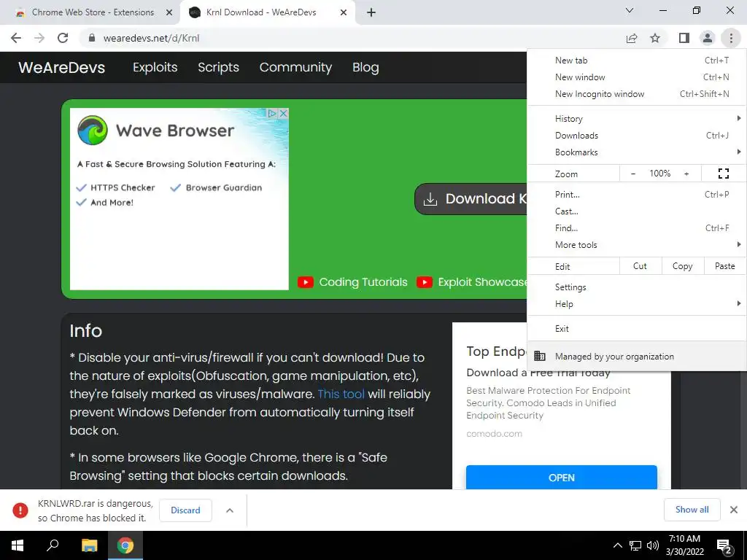747x560 pixels.
Task: Choose Exit from the Chrome menu
Action: (x=636, y=329)
